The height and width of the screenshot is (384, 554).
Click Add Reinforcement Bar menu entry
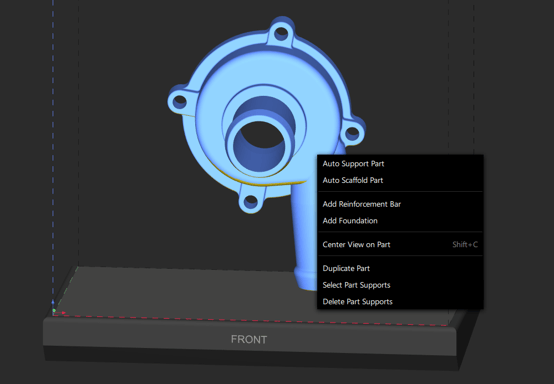click(400, 204)
